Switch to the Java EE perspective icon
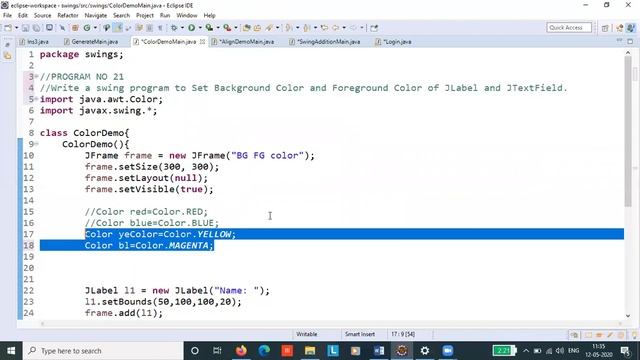The height and width of the screenshot is (360, 640). [x=620, y=28]
